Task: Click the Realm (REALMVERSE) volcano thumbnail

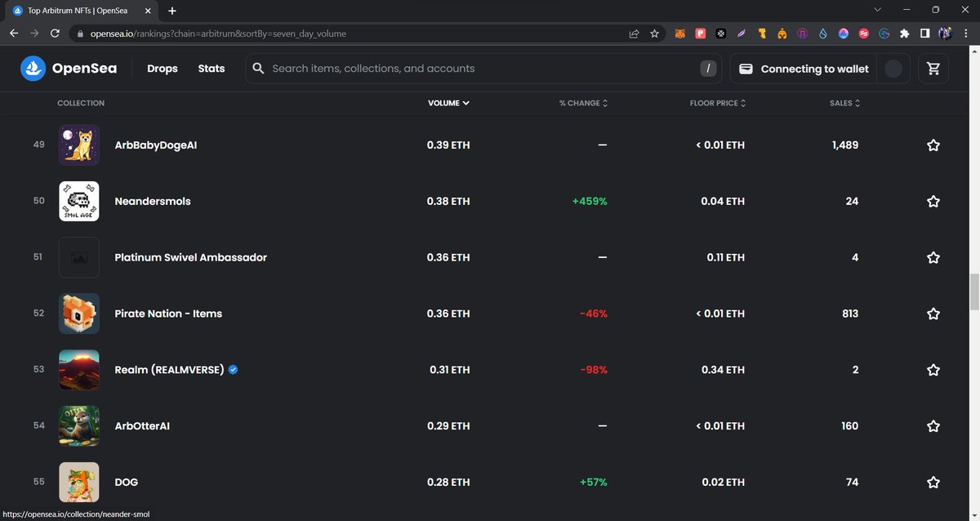Action: (79, 370)
